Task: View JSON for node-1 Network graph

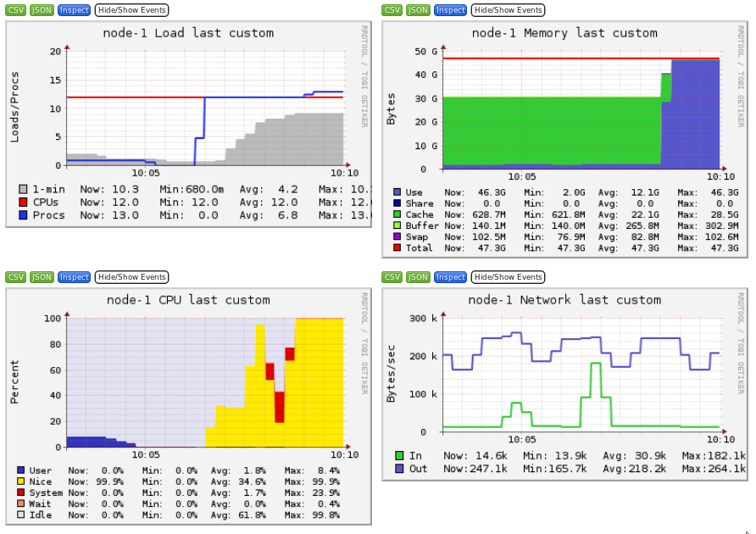Action: pyautogui.click(x=418, y=277)
